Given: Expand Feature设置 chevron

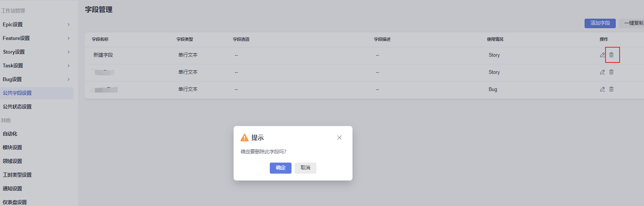Looking at the screenshot, I should coord(69,38).
